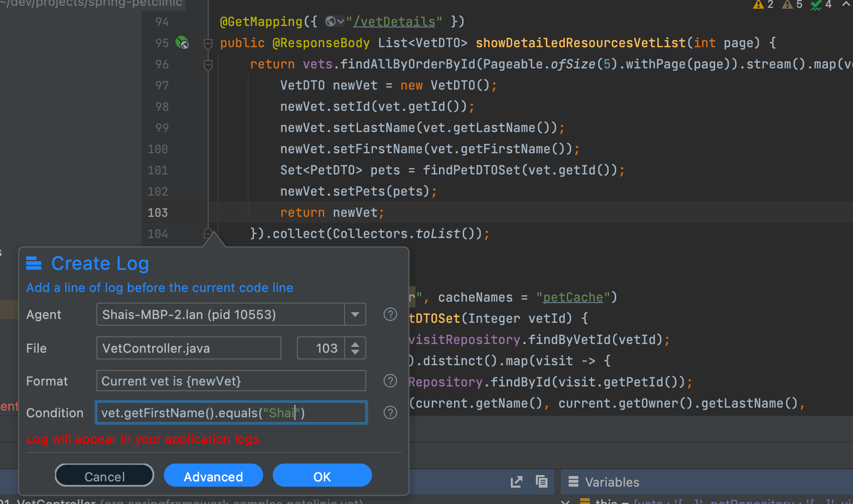Screen dimensions: 853x504
Task: Open help for the Format field
Action: (390, 381)
